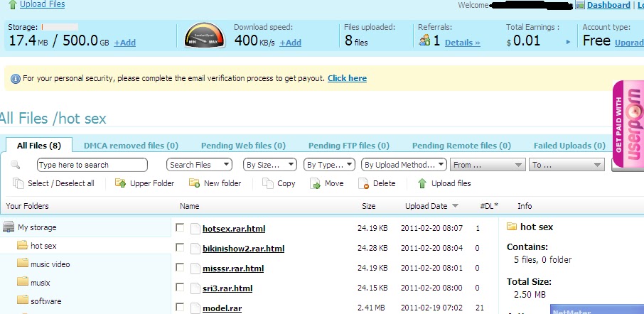Open the By Size filter dropdown
644x314 pixels.
point(270,165)
